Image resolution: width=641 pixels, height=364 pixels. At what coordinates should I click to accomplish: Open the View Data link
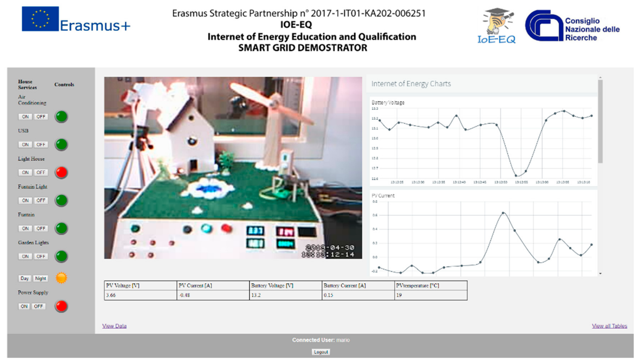click(x=114, y=326)
